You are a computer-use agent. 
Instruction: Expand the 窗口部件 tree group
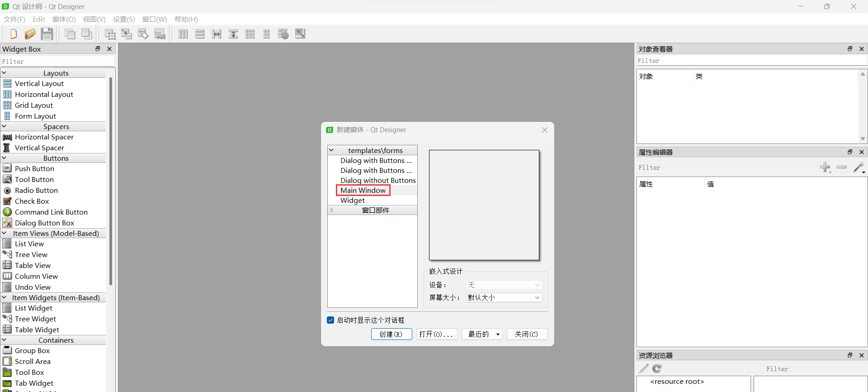331,210
